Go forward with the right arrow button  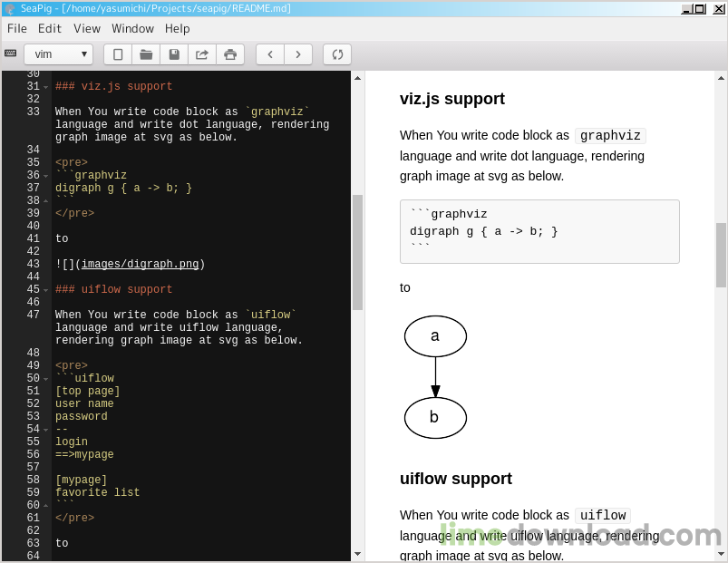[x=298, y=54]
